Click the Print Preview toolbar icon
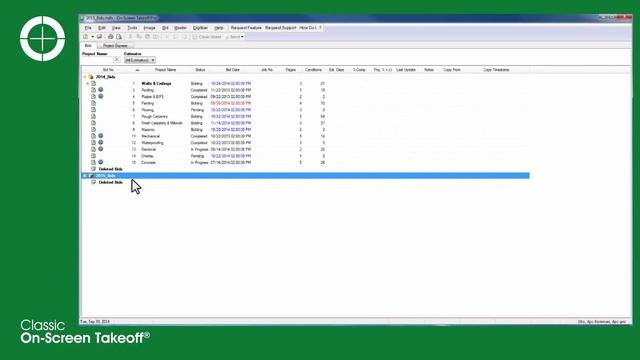 (x=119, y=37)
